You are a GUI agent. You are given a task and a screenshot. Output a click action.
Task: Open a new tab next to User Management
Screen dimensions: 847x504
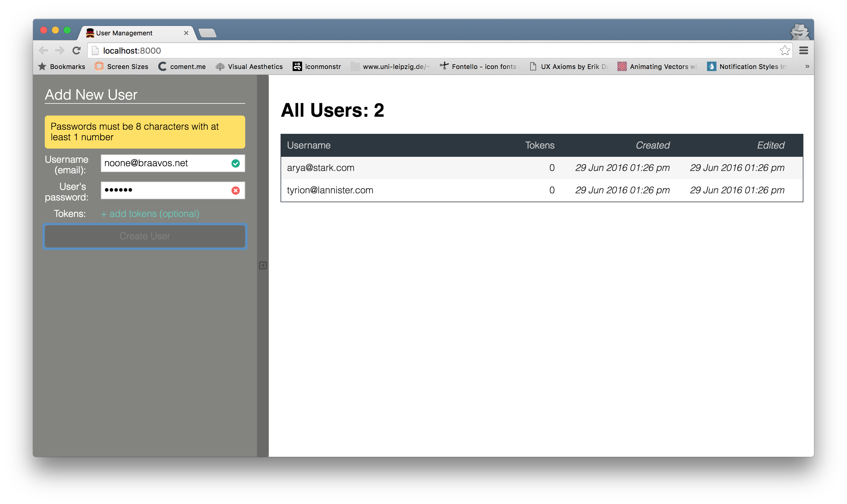(x=207, y=33)
